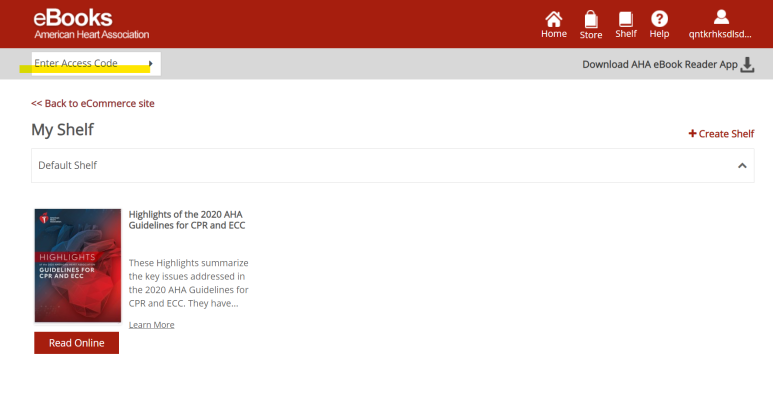The height and width of the screenshot is (403, 773).
Task: Go back to eCommerce site
Action: pyautogui.click(x=93, y=104)
